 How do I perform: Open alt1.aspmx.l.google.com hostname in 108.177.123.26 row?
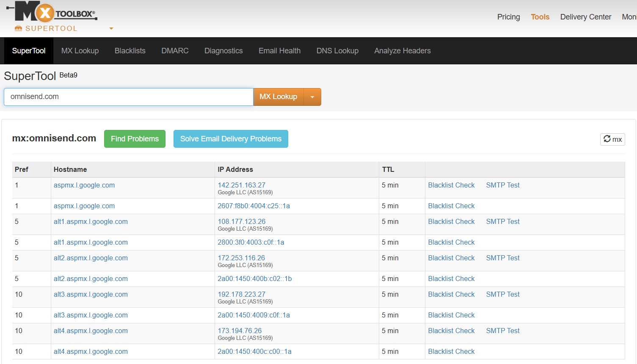(91, 221)
